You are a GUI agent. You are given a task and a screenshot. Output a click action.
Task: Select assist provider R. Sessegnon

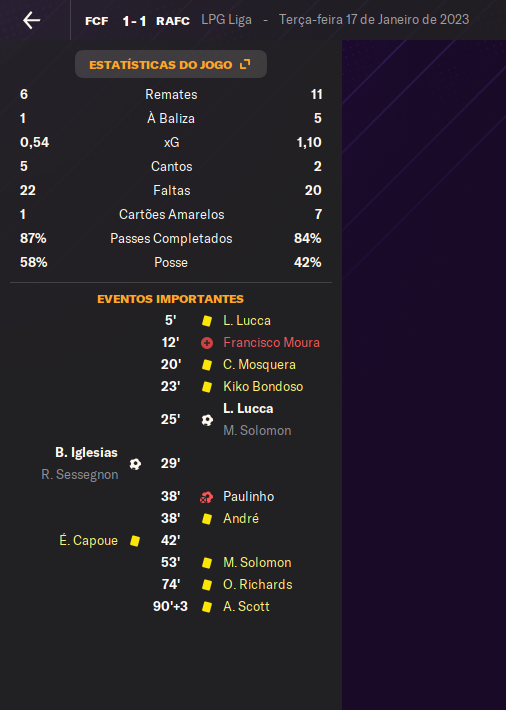[80, 475]
